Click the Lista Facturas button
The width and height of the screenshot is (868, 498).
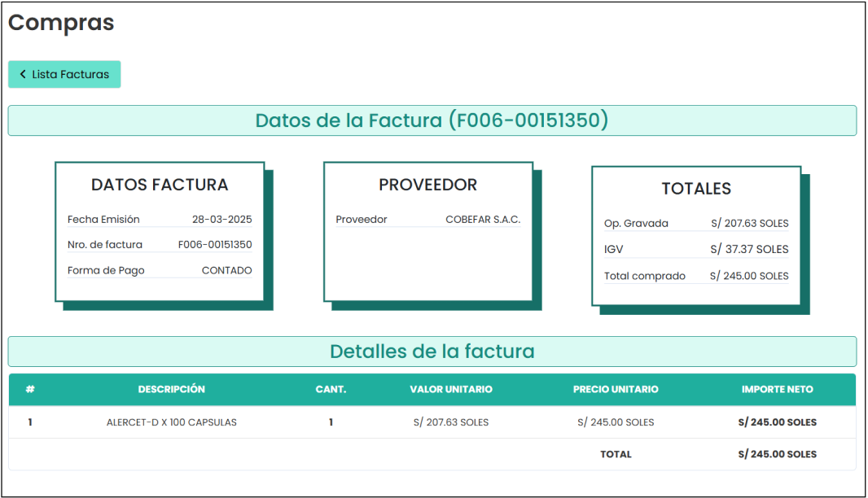(x=64, y=74)
